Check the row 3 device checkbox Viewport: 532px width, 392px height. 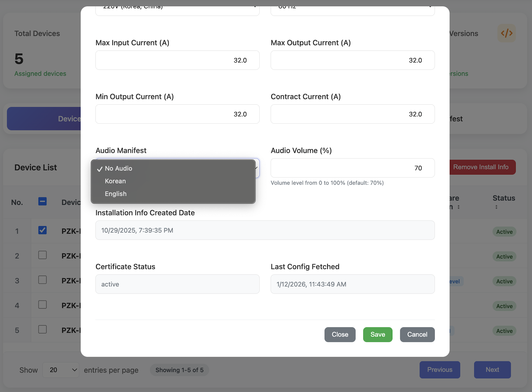click(43, 280)
